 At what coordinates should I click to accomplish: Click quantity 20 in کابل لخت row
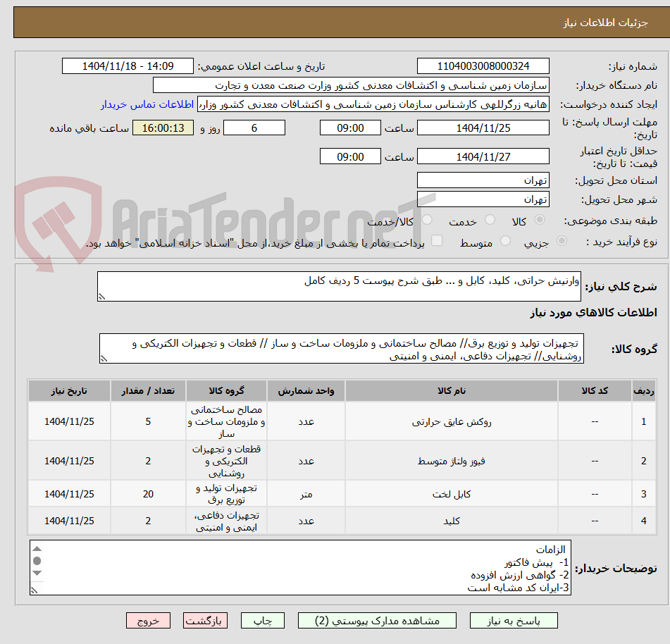[x=148, y=494]
